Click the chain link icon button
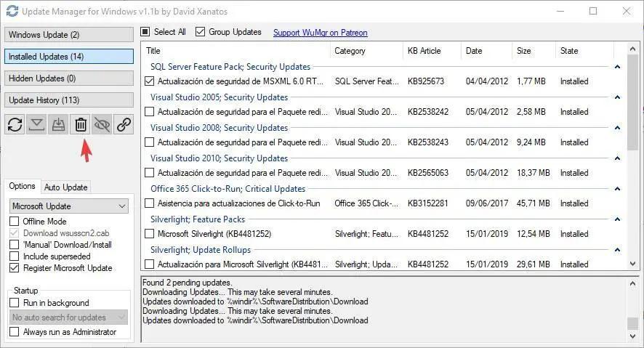 (124, 125)
